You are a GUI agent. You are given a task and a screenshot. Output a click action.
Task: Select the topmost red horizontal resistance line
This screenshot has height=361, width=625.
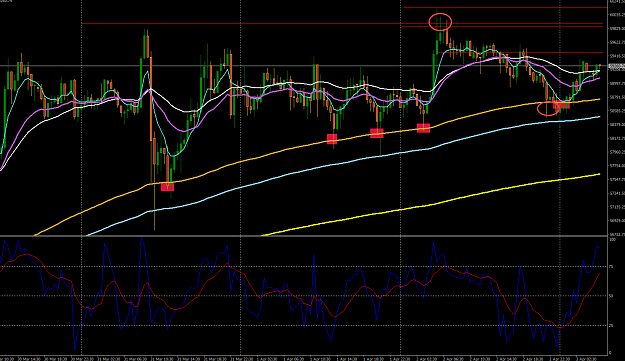pos(505,8)
